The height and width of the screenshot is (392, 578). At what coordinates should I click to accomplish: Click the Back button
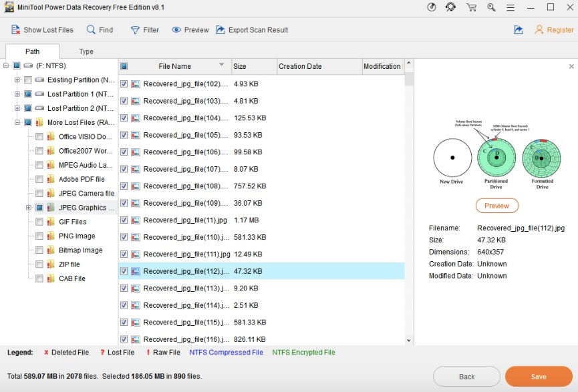tap(466, 377)
